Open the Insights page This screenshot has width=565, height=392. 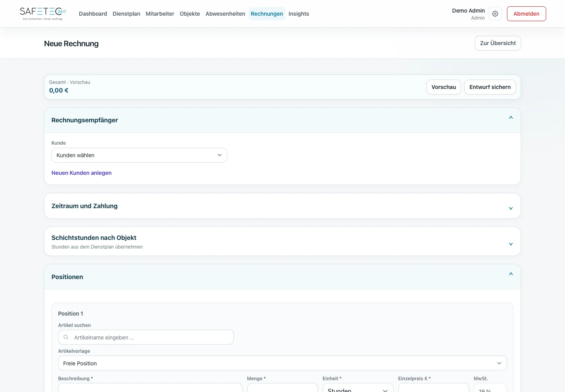[x=299, y=14]
